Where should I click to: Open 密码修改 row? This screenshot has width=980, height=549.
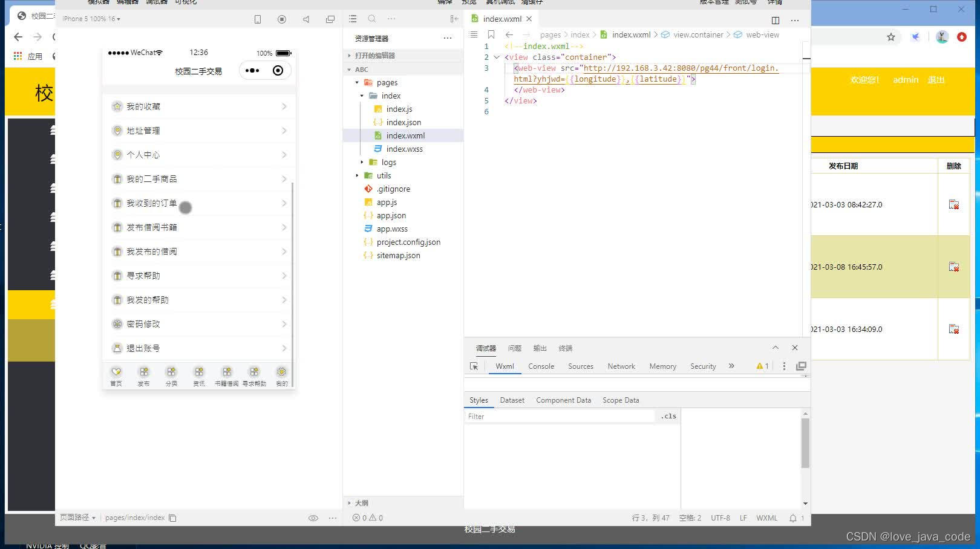(199, 324)
